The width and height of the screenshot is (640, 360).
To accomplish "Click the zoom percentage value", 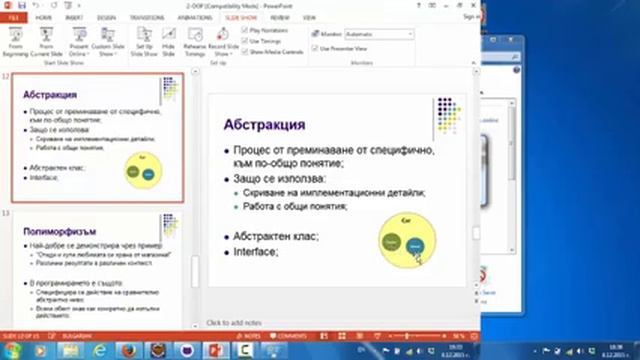I will tap(458, 336).
